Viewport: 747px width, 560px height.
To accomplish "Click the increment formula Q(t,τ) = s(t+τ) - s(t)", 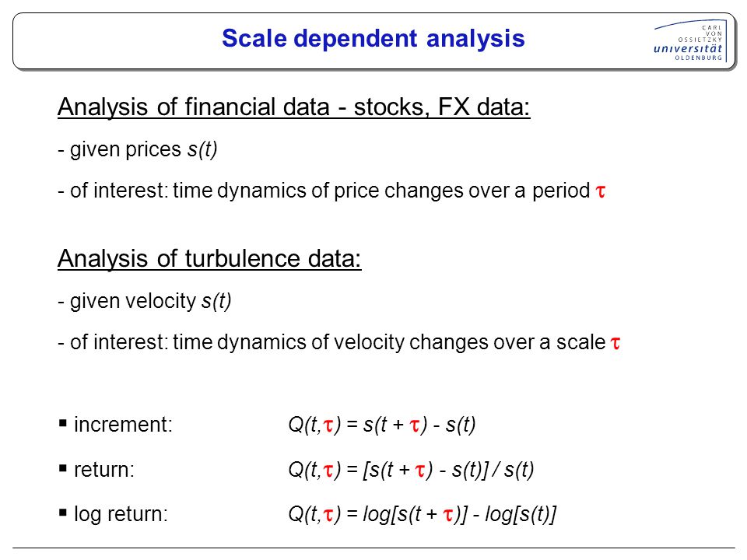I will (x=382, y=425).
